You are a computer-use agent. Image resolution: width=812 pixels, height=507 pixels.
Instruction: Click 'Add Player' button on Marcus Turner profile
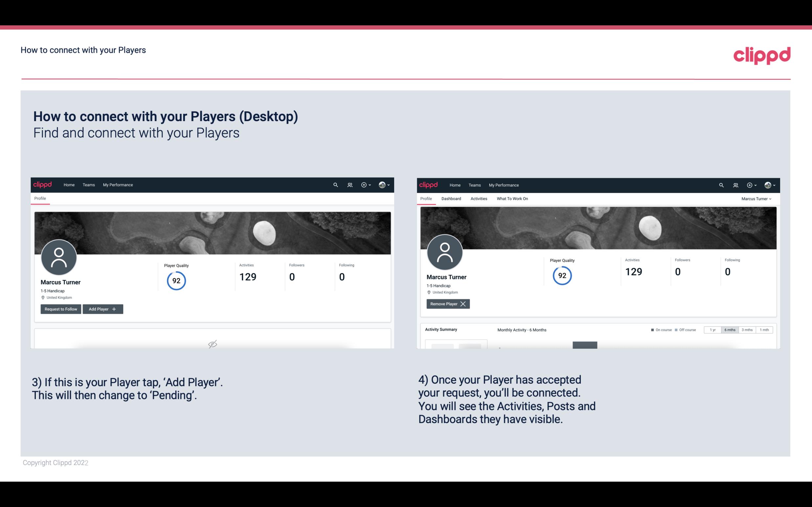[102, 308]
